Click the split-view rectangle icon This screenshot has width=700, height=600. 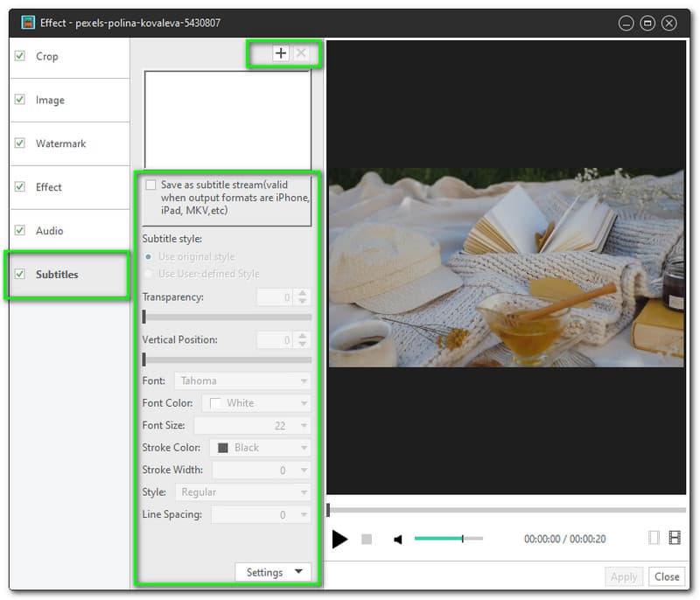[x=654, y=538]
